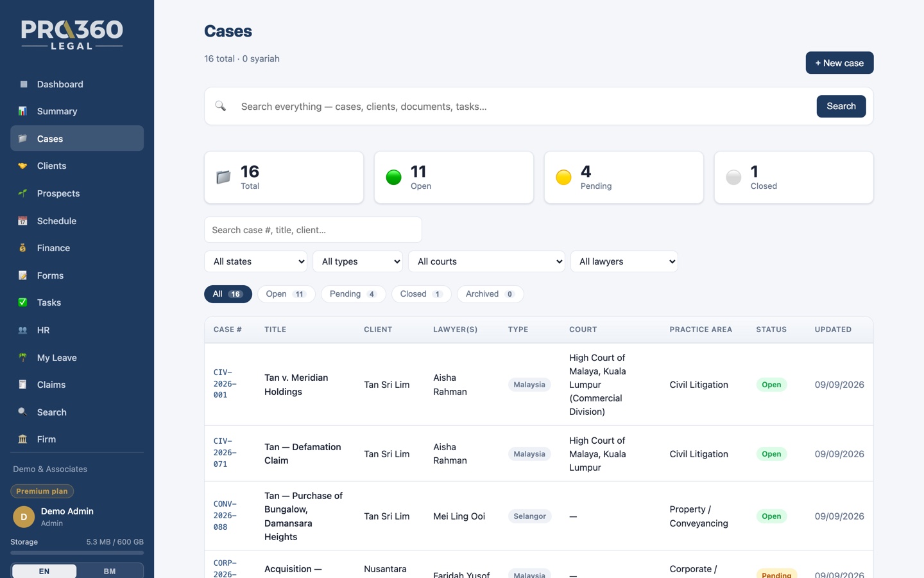Open case link CONV-2026-088
Viewport: 924px width, 578px height.
coord(225,516)
